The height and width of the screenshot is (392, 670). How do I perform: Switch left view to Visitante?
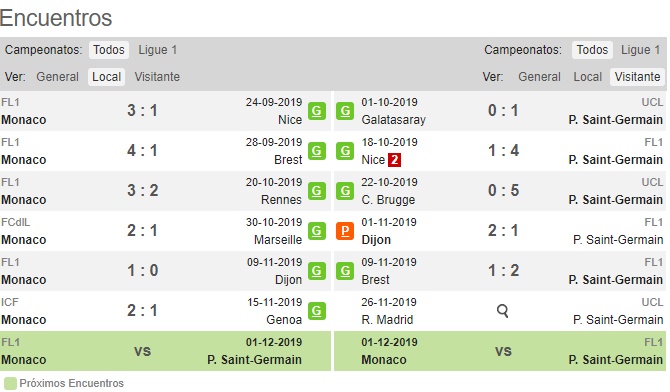point(157,77)
